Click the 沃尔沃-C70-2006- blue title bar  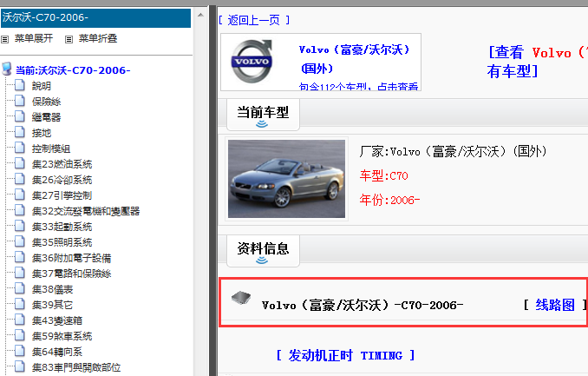[x=96, y=17]
